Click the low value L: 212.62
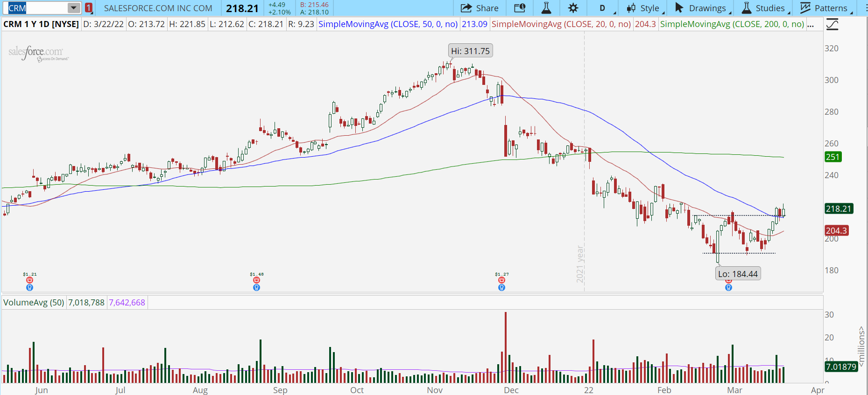This screenshot has height=395, width=868. pos(227,24)
